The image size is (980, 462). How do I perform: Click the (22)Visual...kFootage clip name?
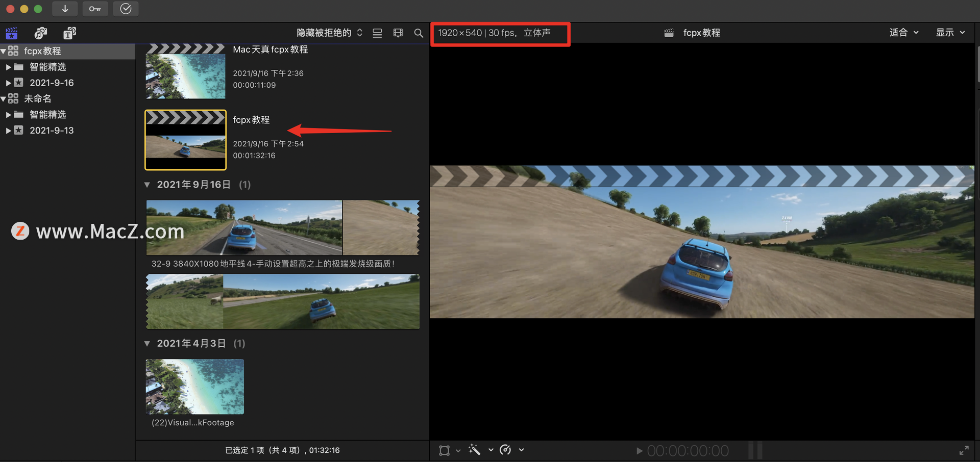click(193, 422)
